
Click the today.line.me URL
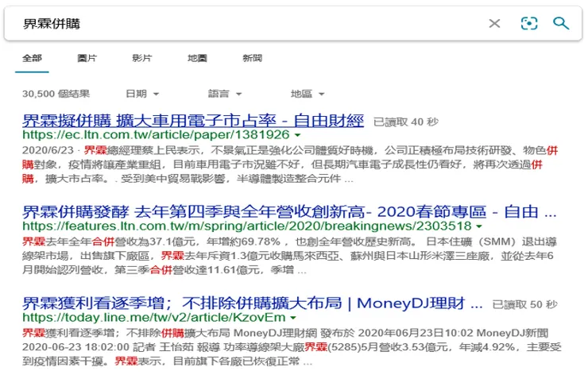(x=153, y=317)
